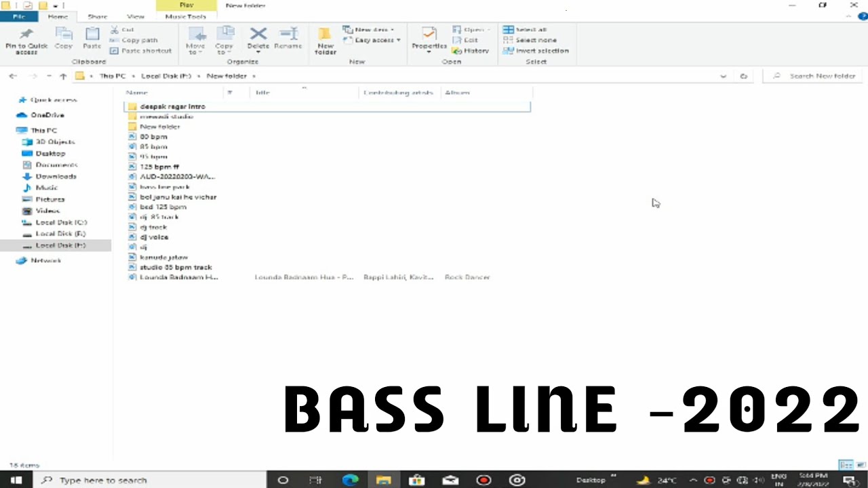Click the Rename icon in ribbon
This screenshot has width=868, height=488.
pos(288,33)
